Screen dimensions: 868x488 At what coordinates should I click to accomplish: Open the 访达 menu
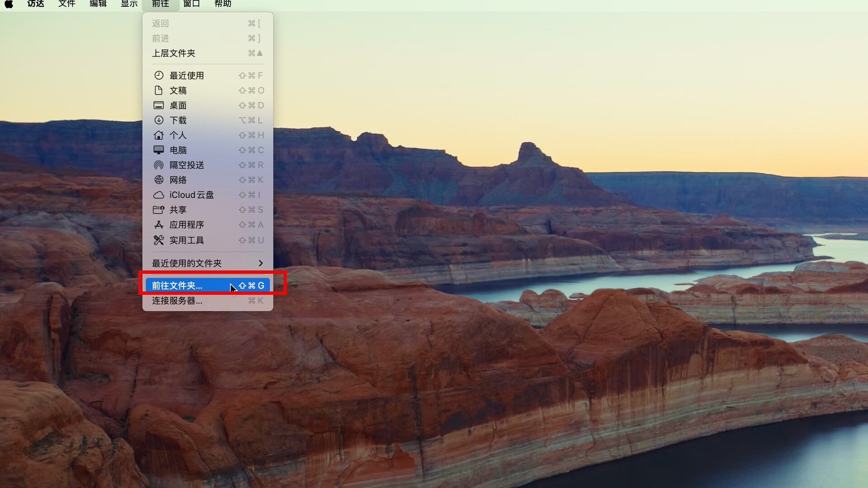coord(36,4)
